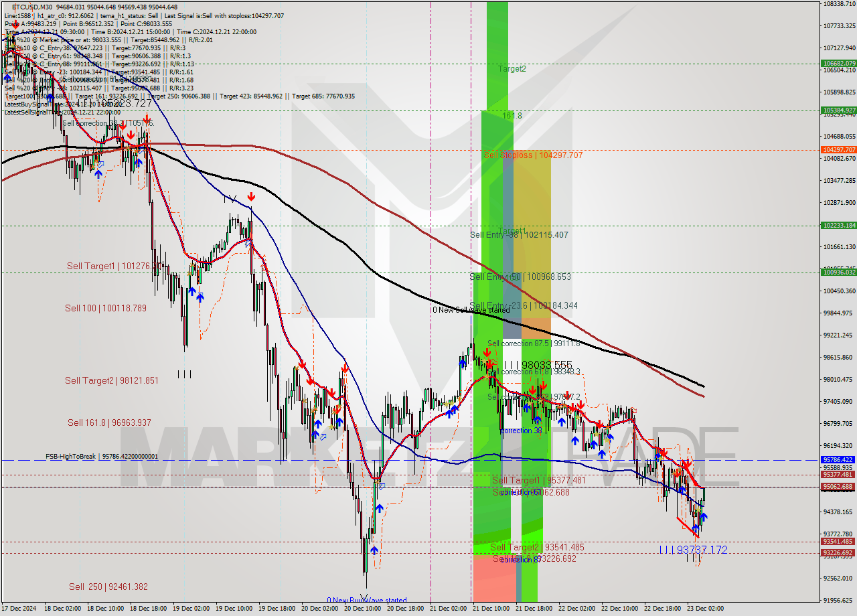The image size is (857, 616).
Task: Click the green 100936.032 price axis tag
Action: coord(838,273)
